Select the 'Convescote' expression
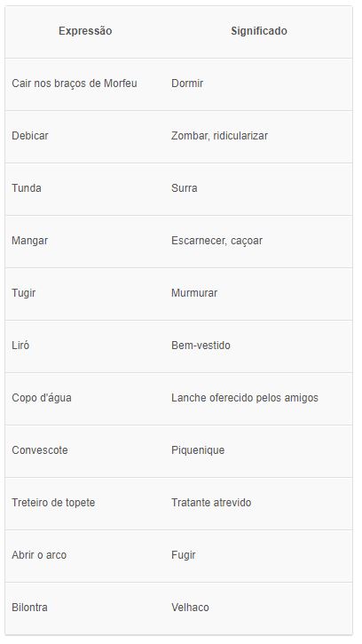This screenshot has width=362, height=644. 40,450
